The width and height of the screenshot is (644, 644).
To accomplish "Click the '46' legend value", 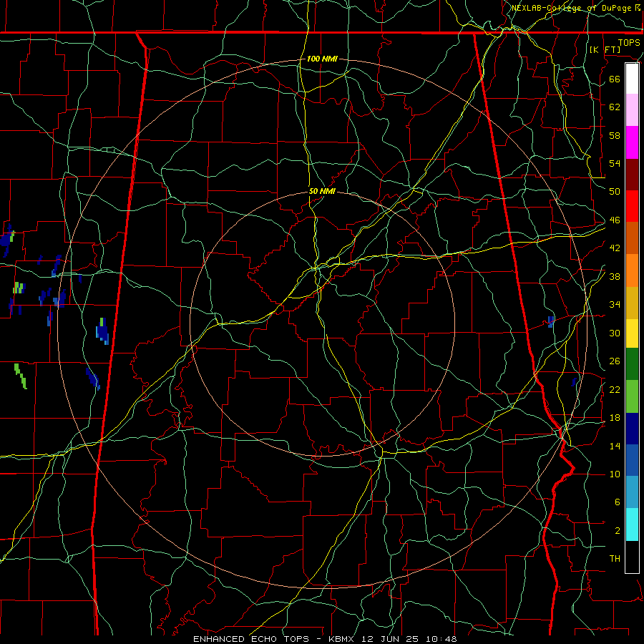I will pos(615,220).
